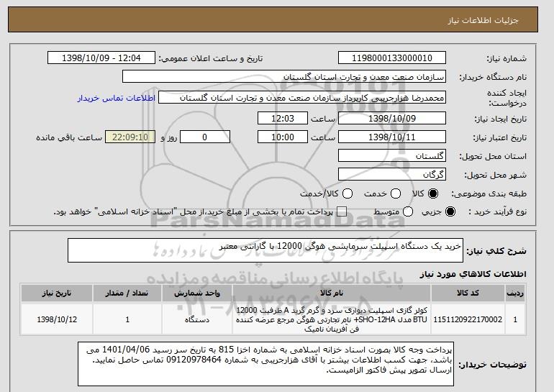Select the جزیی purchase type radio

click(450, 211)
